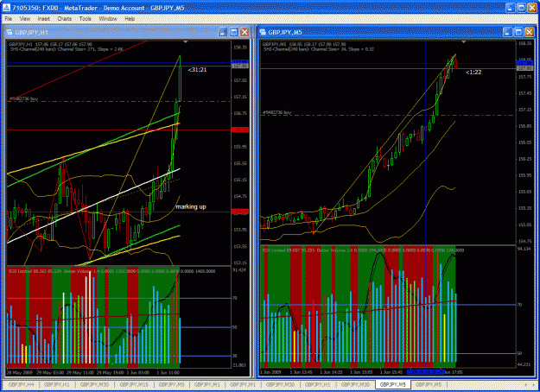The height and width of the screenshot is (392, 540).
Task: Open the Window menu
Action: coord(108,19)
